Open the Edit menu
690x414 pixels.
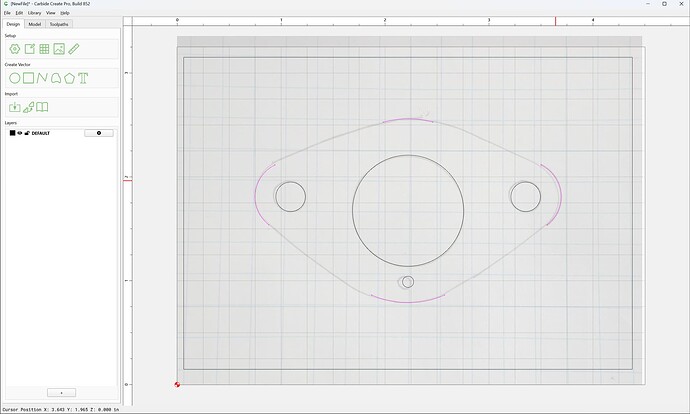19,13
